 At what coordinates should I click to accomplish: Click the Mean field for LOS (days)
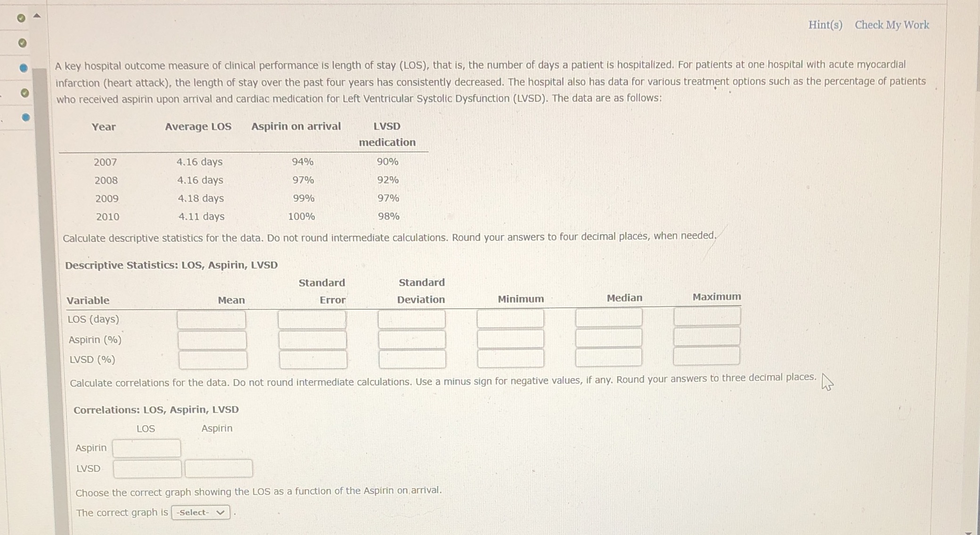212,319
